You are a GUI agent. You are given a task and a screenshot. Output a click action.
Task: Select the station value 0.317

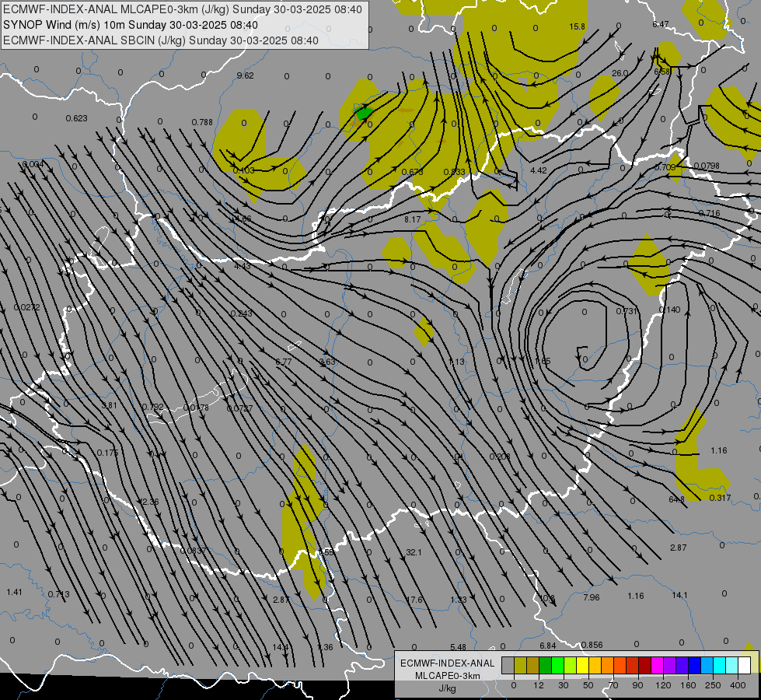720,498
